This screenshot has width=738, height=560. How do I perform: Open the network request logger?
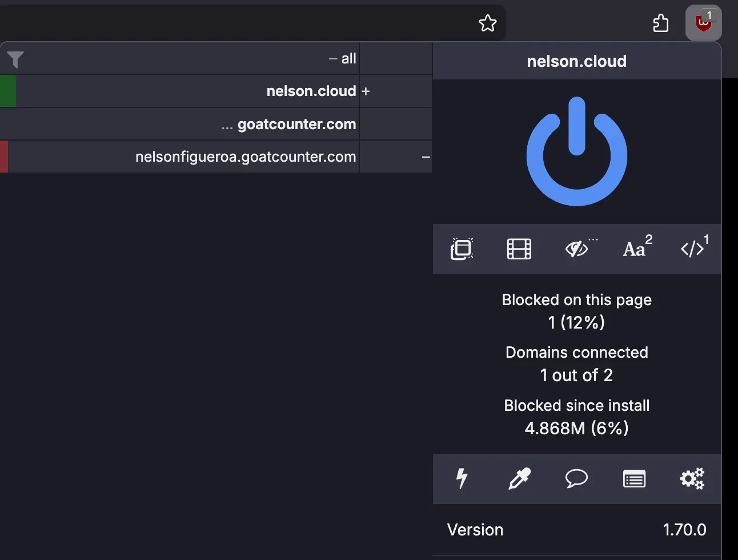634,479
